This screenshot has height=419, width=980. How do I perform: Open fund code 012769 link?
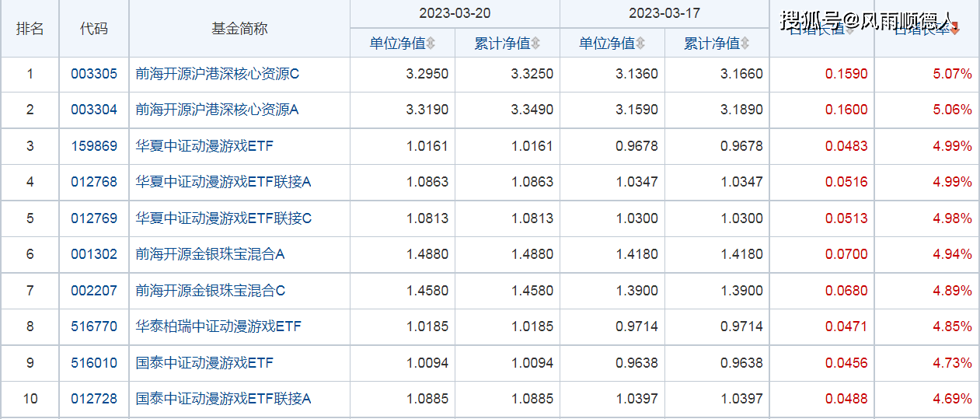[x=94, y=218]
